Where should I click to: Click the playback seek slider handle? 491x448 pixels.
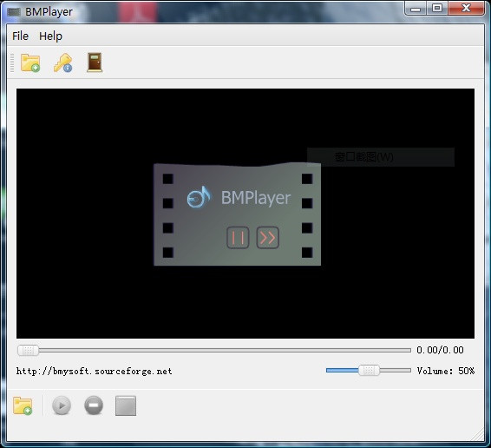pyautogui.click(x=28, y=350)
